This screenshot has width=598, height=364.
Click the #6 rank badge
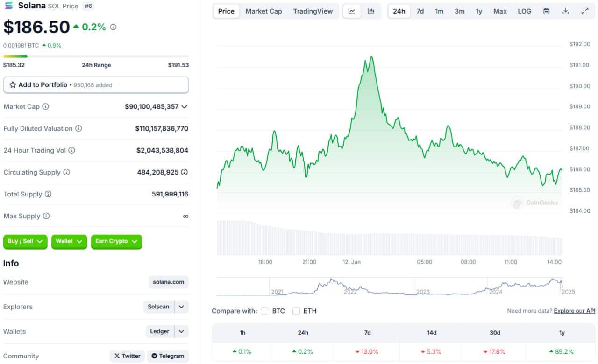87,6
